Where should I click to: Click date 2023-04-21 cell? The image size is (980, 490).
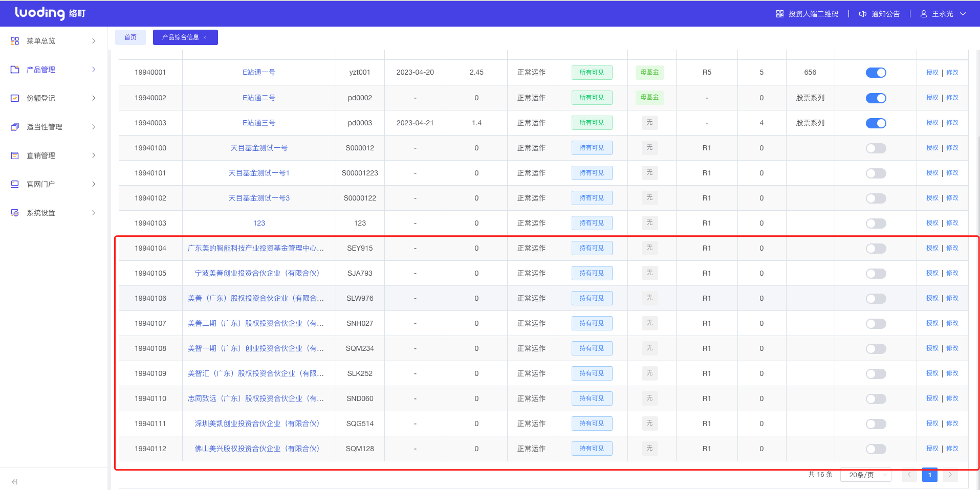click(415, 123)
